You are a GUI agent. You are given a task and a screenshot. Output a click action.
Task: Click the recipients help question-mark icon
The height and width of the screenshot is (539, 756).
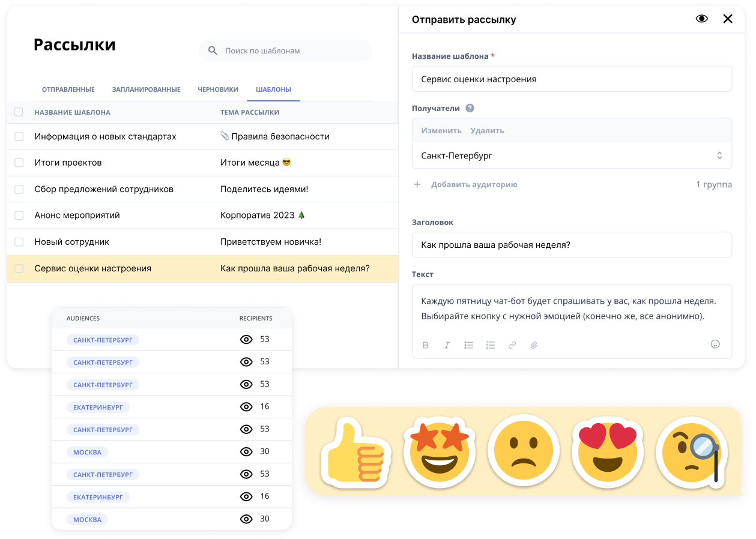tap(470, 109)
